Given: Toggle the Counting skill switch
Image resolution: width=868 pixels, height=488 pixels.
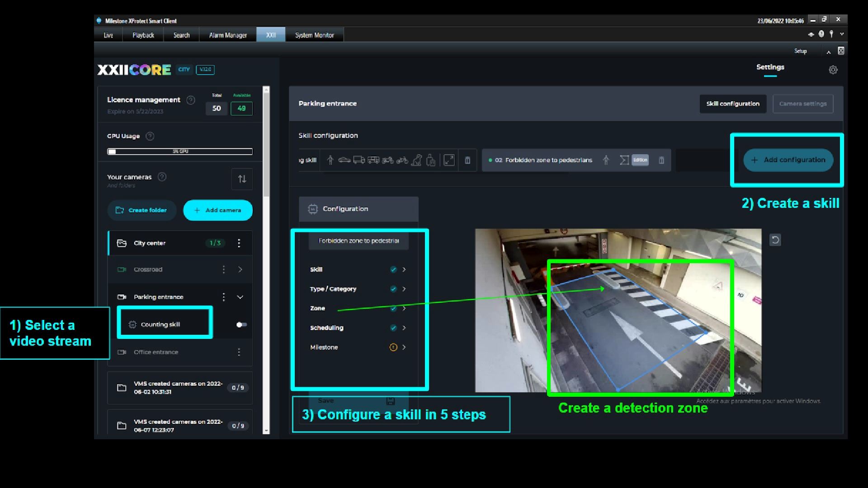Looking at the screenshot, I should click(242, 324).
